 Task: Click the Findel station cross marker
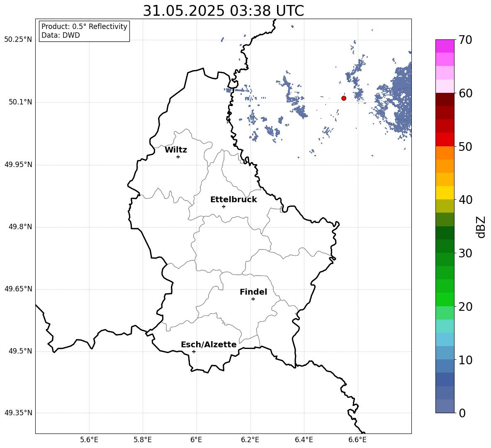click(253, 299)
